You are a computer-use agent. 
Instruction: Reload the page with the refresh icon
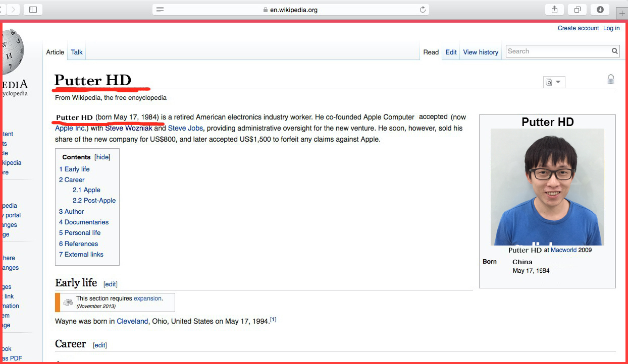tap(423, 10)
